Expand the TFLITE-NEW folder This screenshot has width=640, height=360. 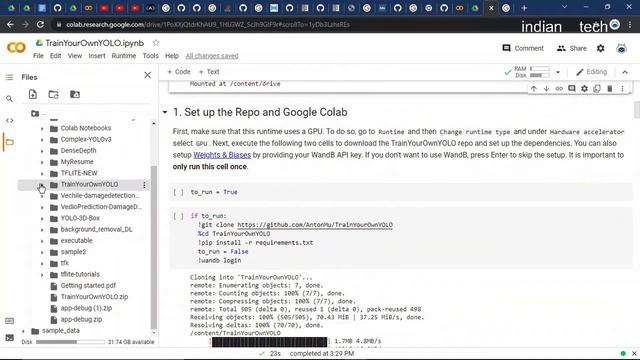click(42, 173)
